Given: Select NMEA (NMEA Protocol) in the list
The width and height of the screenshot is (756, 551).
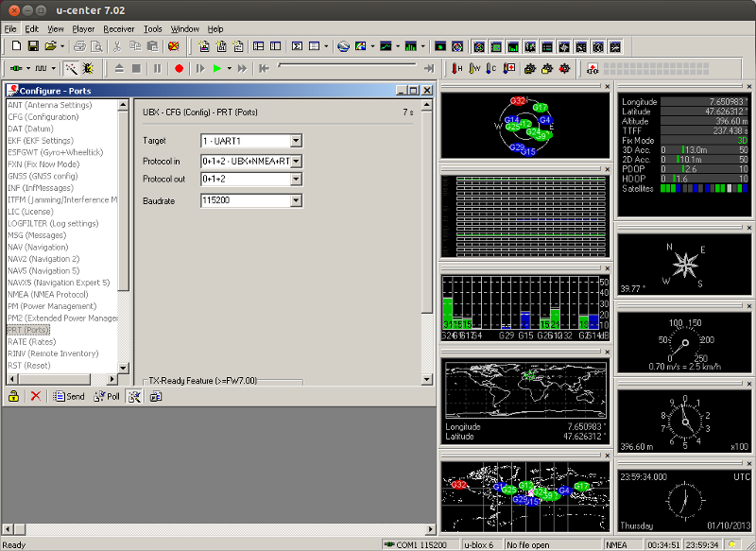Looking at the screenshot, I should (x=48, y=295).
